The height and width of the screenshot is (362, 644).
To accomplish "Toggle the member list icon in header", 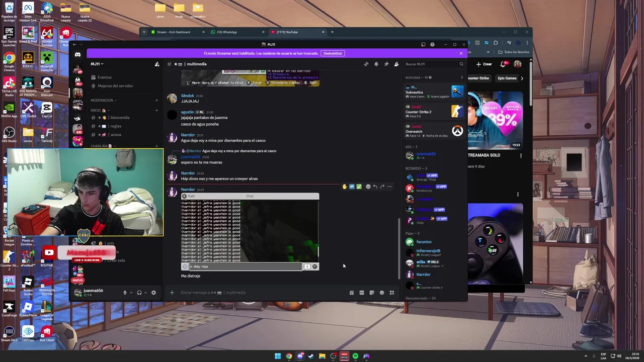I will pos(396,64).
